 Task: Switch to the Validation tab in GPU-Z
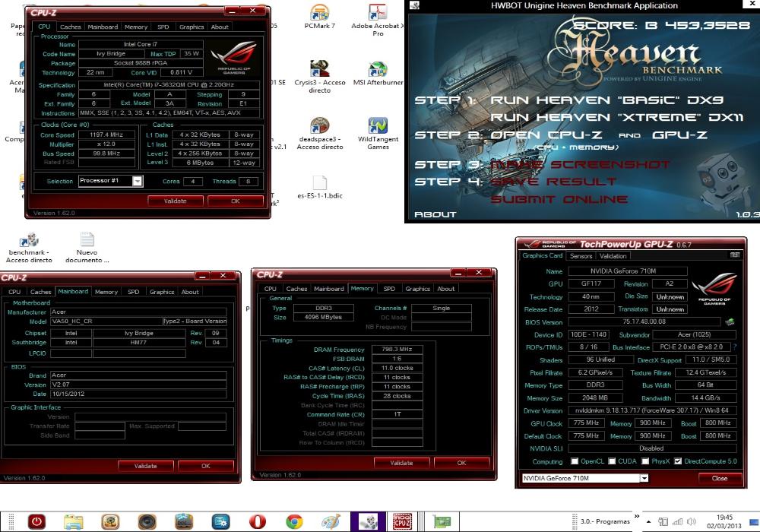point(613,256)
